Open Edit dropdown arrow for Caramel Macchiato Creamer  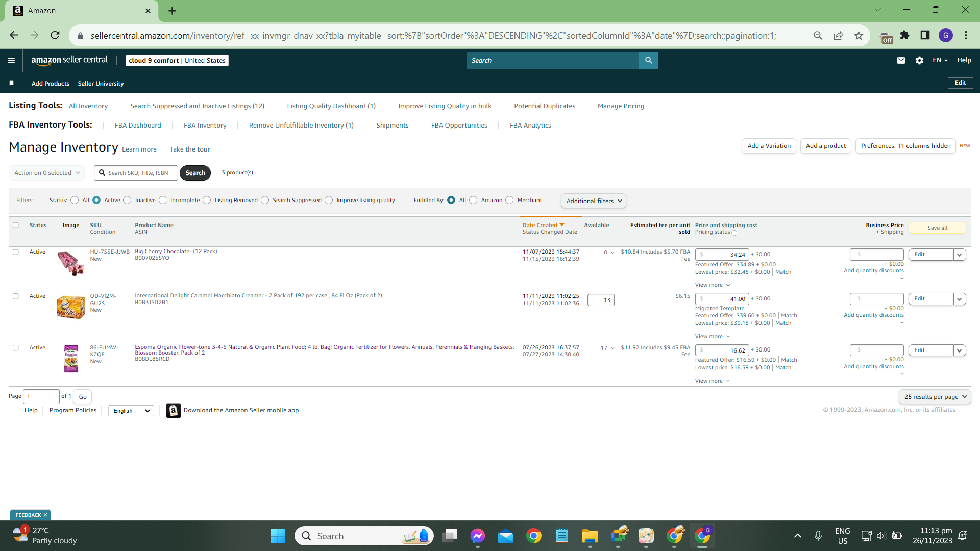pos(960,299)
